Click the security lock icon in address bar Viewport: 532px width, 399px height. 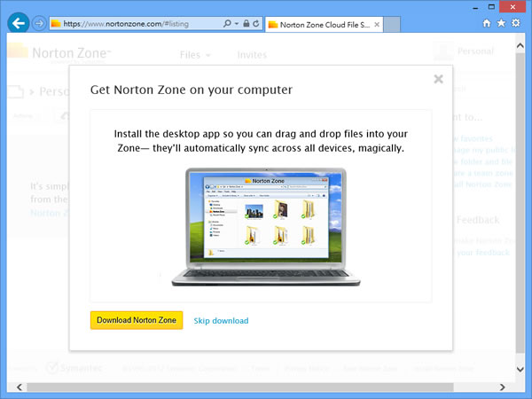(x=246, y=23)
